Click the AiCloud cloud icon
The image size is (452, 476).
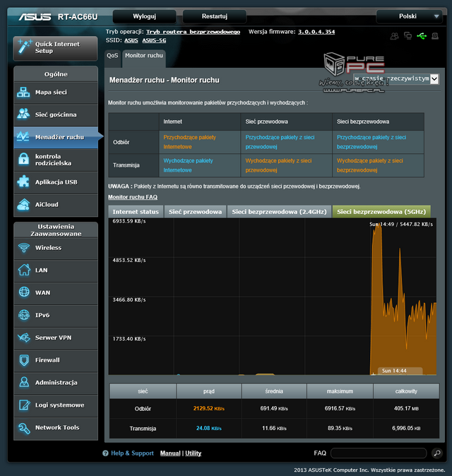(23, 205)
